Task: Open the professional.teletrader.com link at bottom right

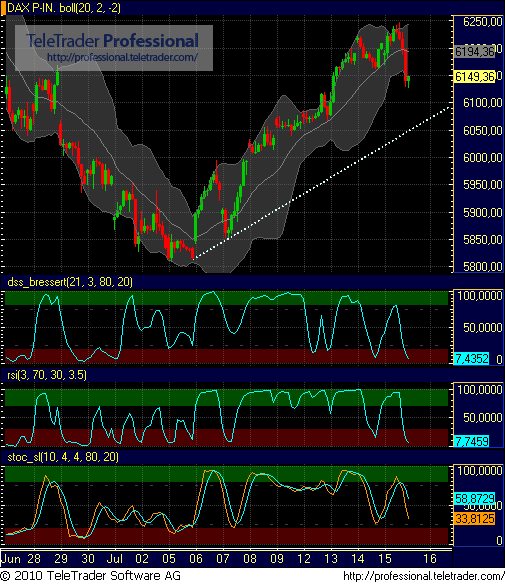Action: coord(423,576)
